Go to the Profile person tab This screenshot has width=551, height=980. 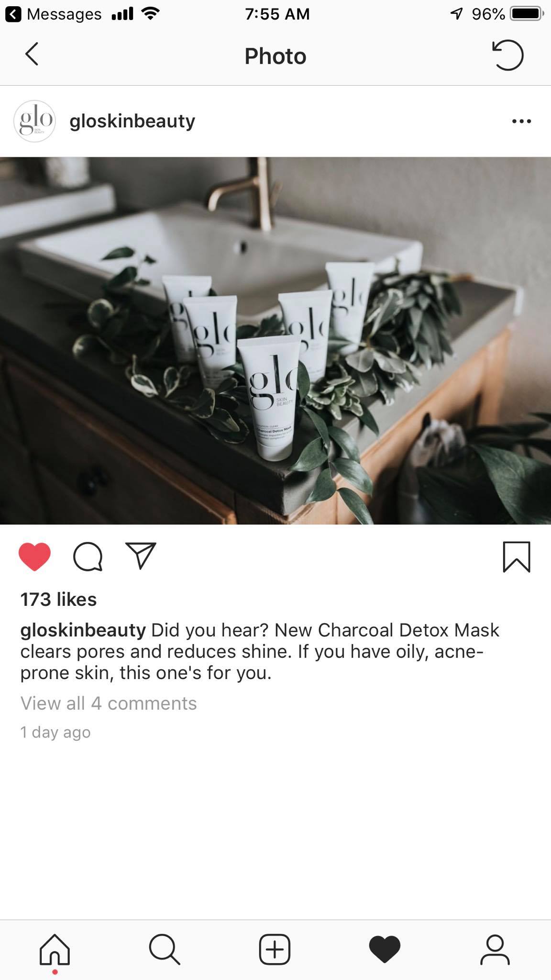coord(495,949)
